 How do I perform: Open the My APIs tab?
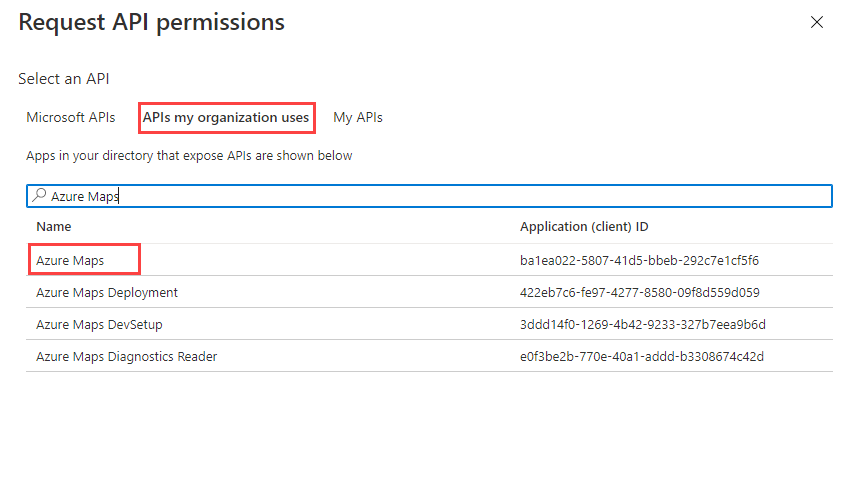click(358, 117)
